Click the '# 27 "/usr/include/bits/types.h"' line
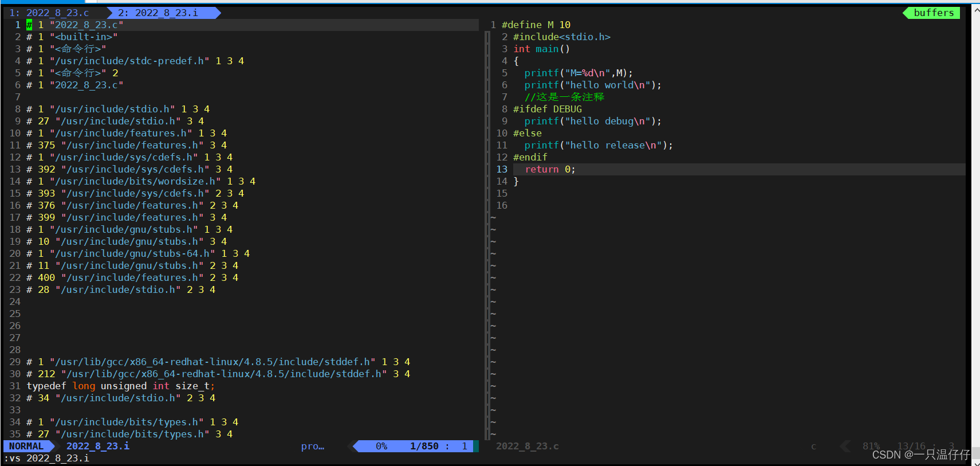980x466 pixels. (x=129, y=434)
